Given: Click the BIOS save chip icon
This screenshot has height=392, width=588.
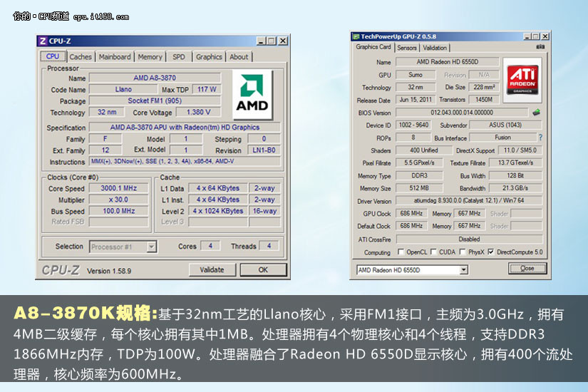Looking at the screenshot, I should coord(537,112).
